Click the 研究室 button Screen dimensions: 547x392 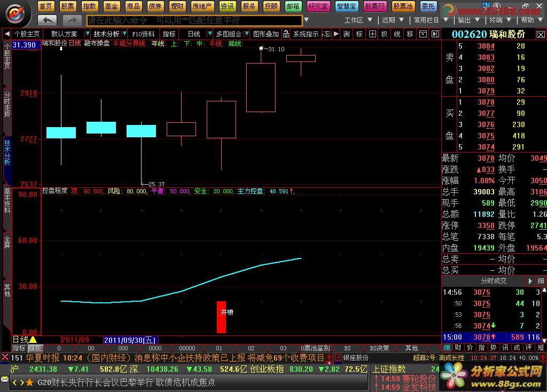pos(318,6)
